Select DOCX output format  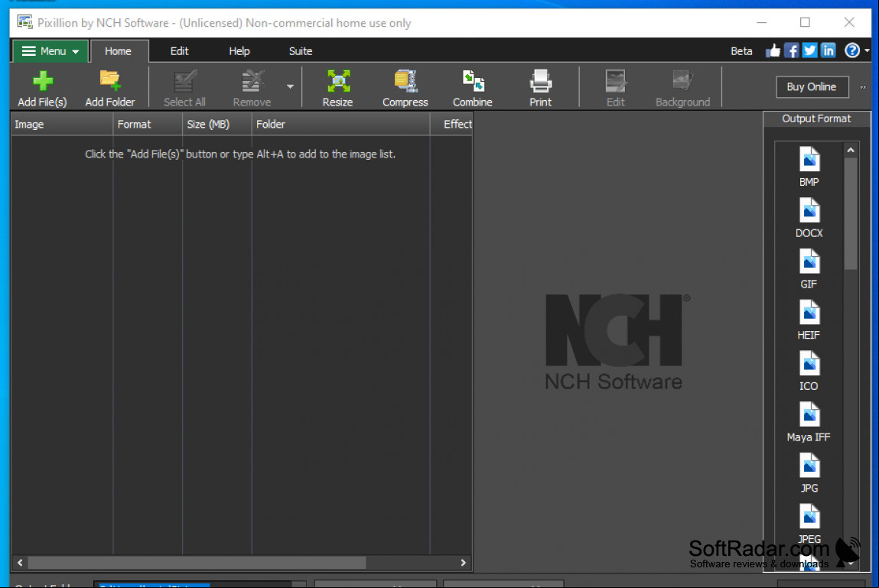(809, 217)
